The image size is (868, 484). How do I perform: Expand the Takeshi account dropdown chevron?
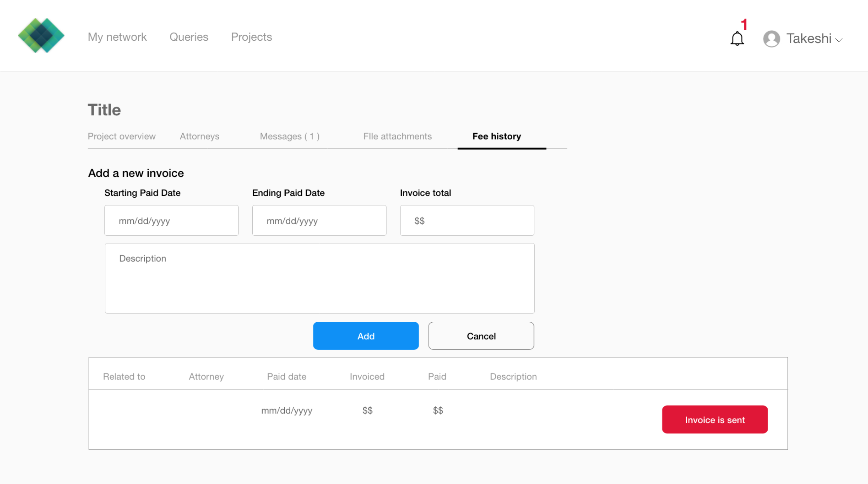tap(839, 40)
